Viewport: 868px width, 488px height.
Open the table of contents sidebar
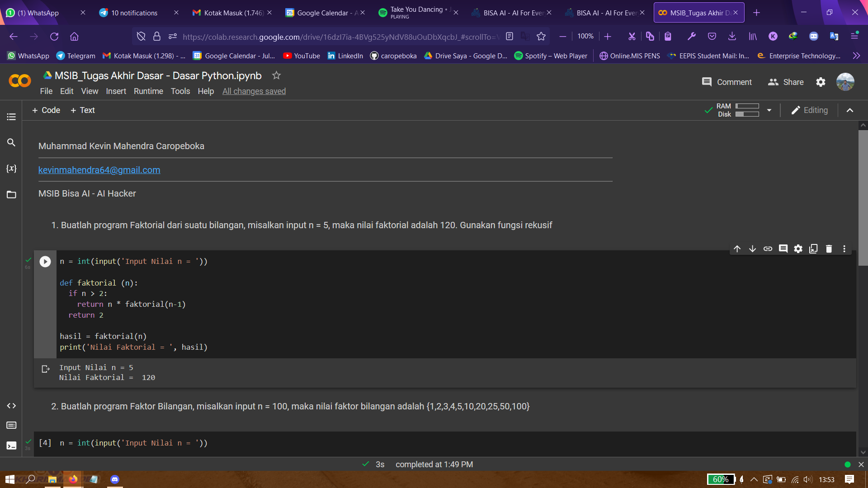pos(11,117)
